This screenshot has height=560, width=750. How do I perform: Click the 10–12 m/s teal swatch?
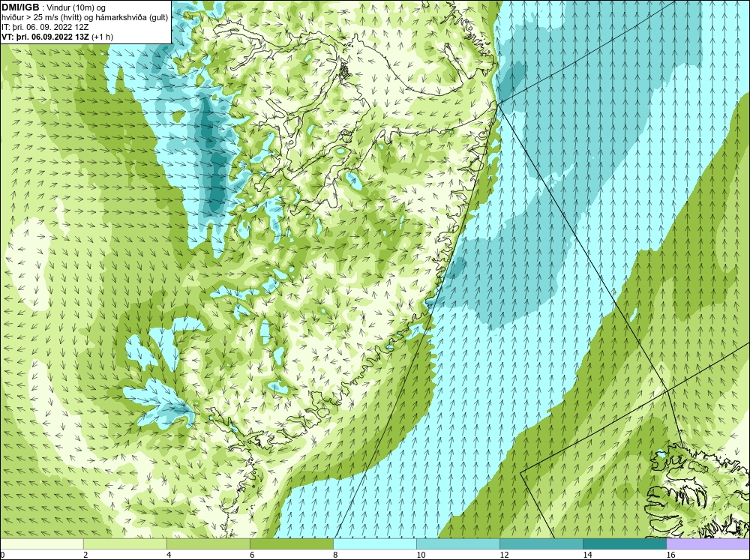click(x=457, y=544)
